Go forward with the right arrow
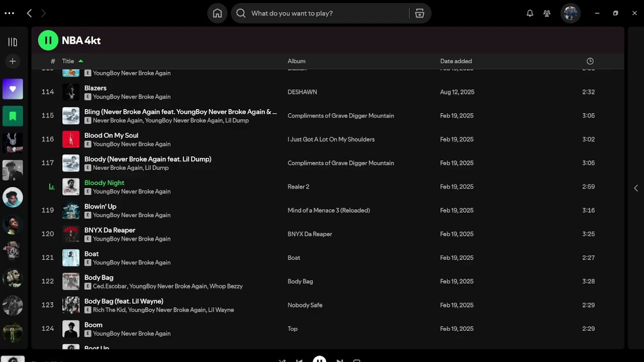The width and height of the screenshot is (644, 362). pos(43,14)
